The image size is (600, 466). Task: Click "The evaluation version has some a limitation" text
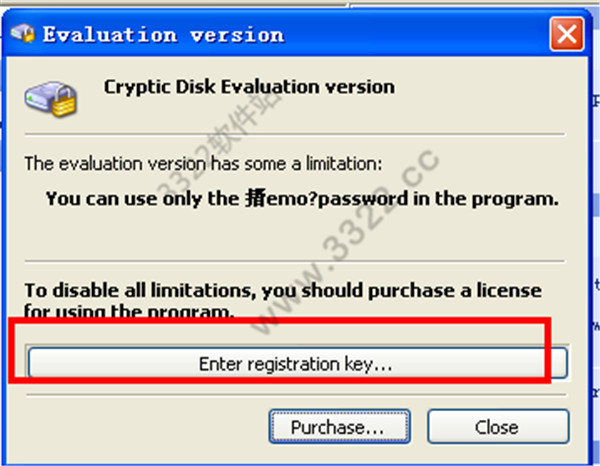coord(202,164)
